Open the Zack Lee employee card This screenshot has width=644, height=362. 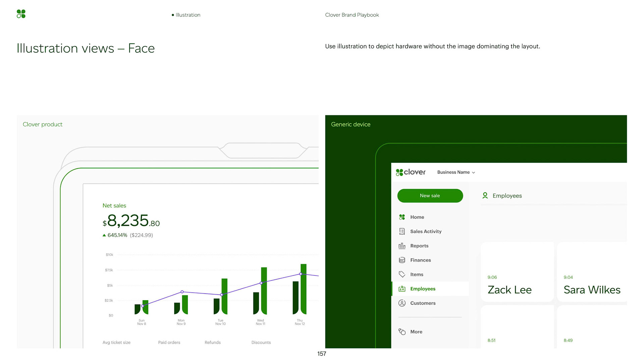point(517,272)
